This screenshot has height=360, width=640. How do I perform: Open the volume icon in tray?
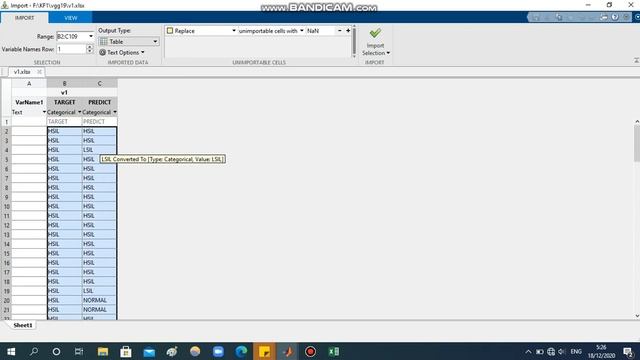tap(562, 351)
